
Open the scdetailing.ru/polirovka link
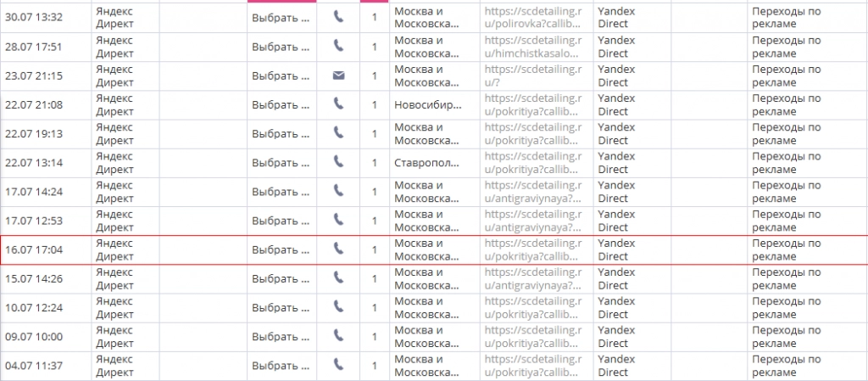click(x=534, y=18)
